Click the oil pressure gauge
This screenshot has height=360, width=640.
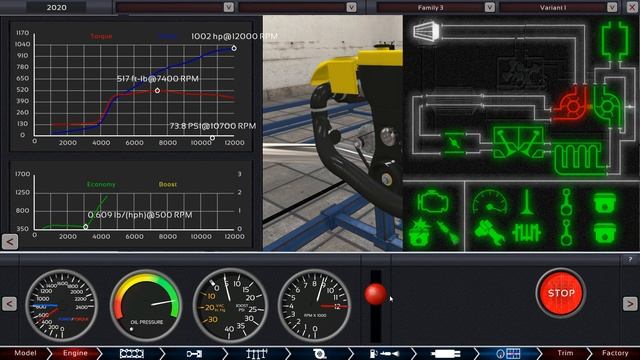(147, 305)
